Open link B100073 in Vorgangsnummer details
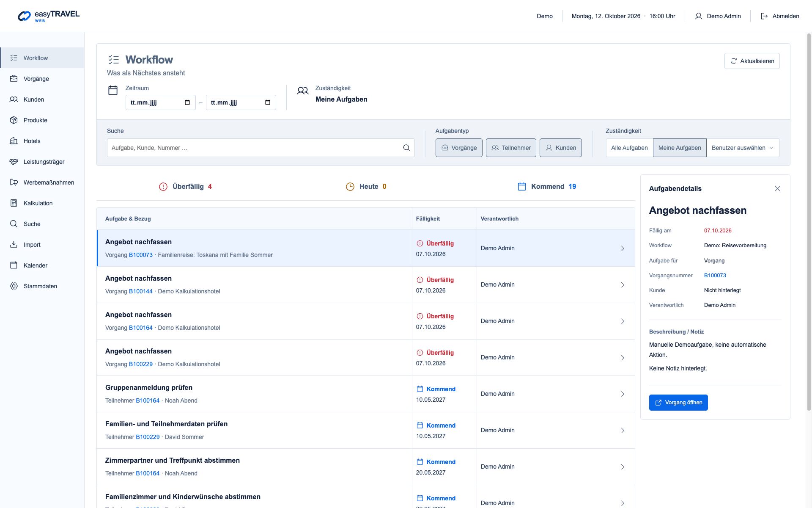The height and width of the screenshot is (508, 812). (715, 275)
